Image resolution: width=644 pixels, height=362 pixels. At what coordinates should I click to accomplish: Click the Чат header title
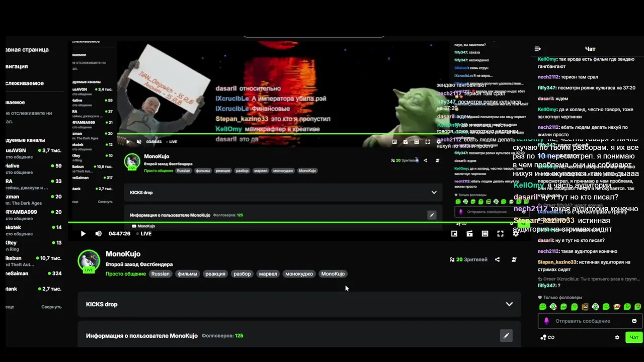point(590,49)
